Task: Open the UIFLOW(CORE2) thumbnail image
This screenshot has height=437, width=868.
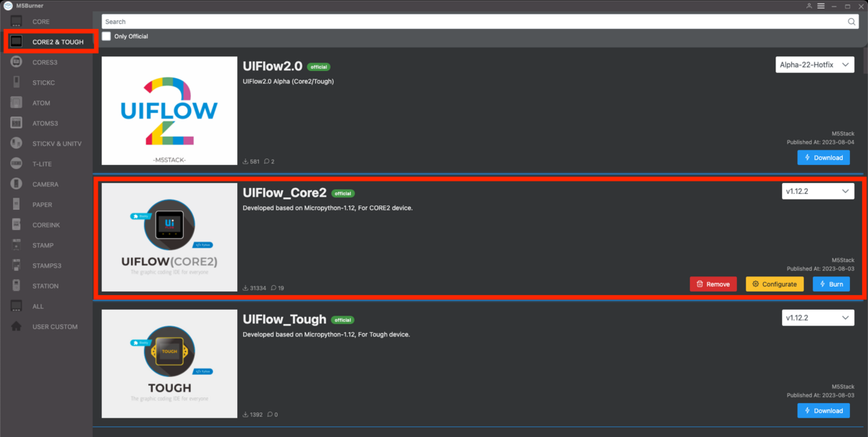Action: [170, 237]
